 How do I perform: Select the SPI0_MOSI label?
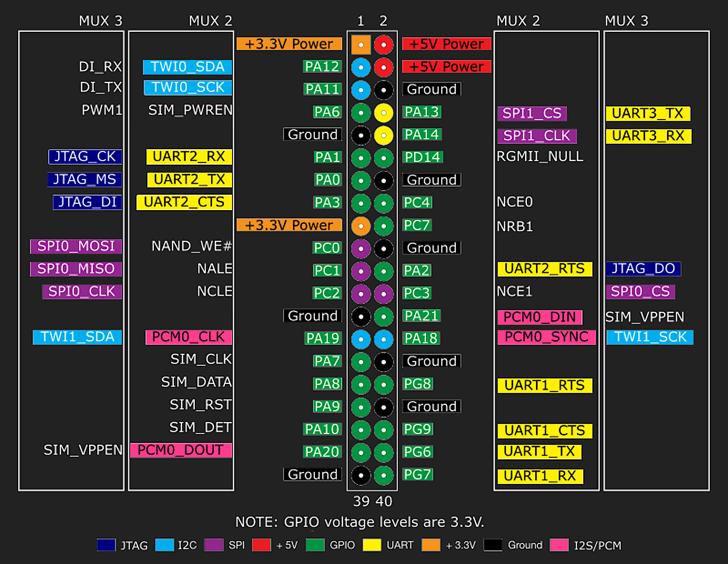point(76,246)
